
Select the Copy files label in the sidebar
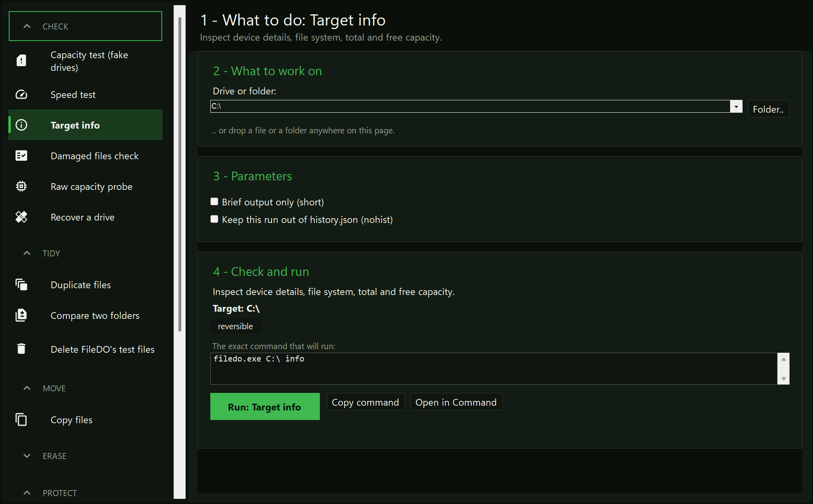[x=71, y=420]
